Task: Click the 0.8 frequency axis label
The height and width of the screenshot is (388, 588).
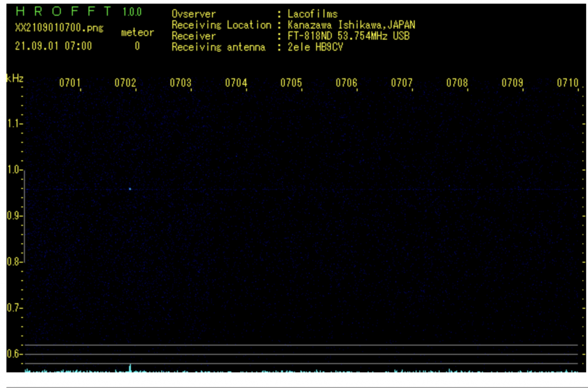Action: (14, 262)
